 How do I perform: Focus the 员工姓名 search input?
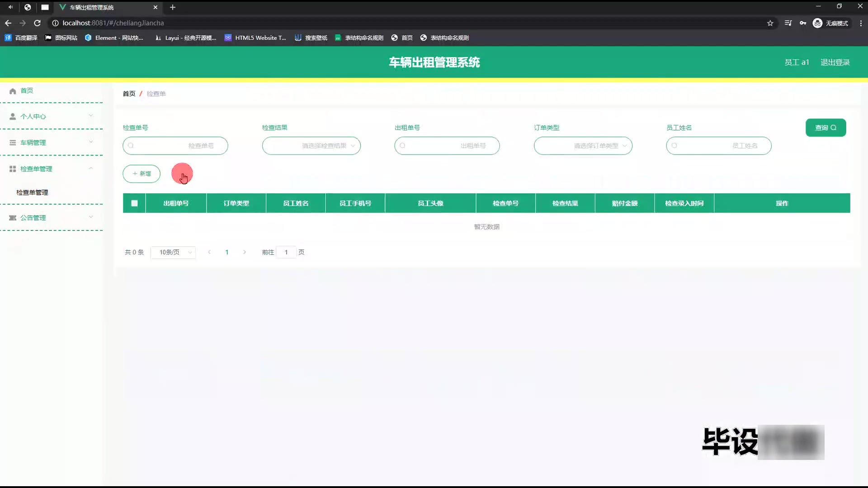click(718, 146)
